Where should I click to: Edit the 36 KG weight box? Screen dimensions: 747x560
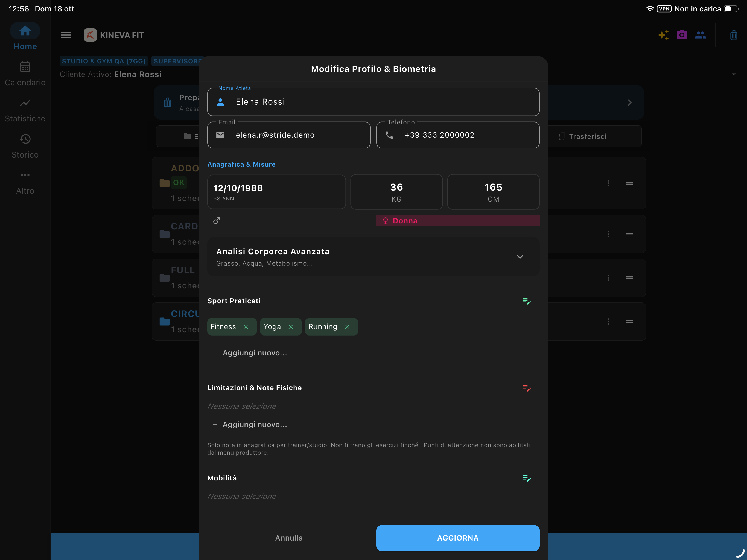click(x=396, y=192)
